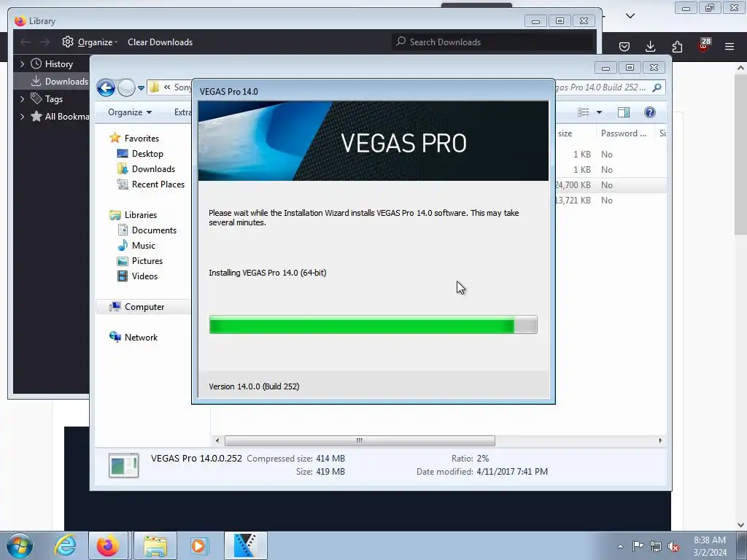Expand the History entry in Library sidebar
The image size is (747, 560).
click(x=22, y=64)
